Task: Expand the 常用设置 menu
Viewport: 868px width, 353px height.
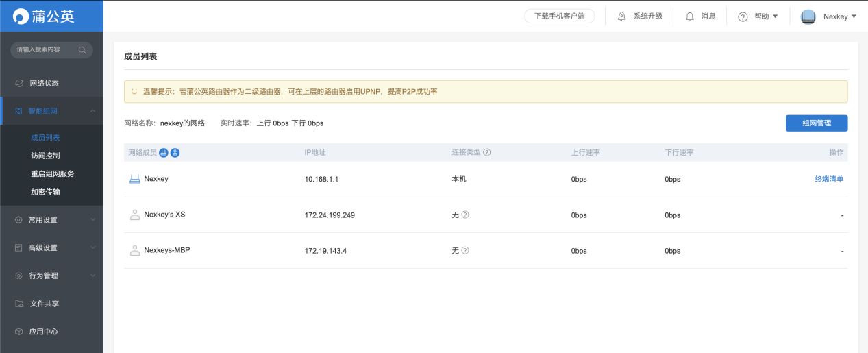Action: (52, 220)
